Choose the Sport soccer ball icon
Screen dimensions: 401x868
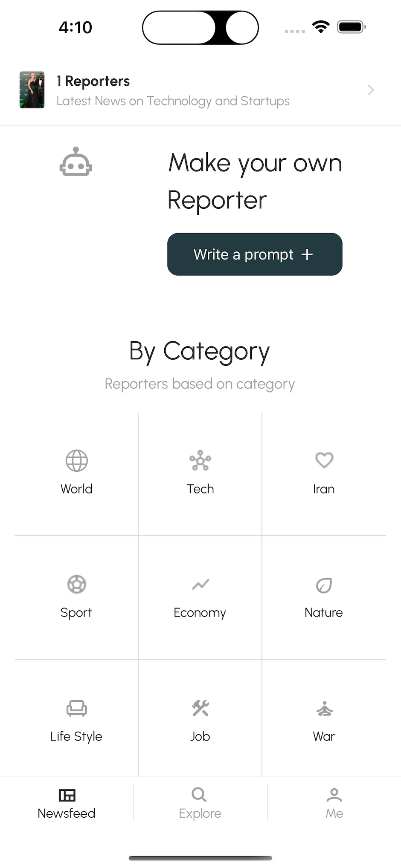coord(77,584)
